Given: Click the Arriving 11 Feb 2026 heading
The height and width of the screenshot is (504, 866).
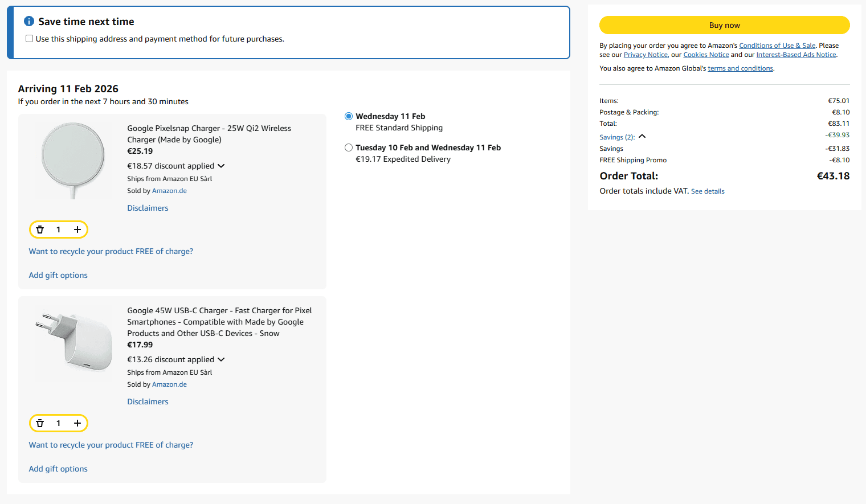Looking at the screenshot, I should point(68,89).
